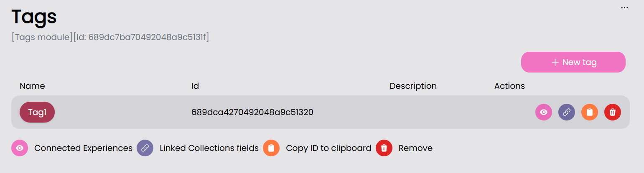Select the Tag1 tag badge

[37, 112]
